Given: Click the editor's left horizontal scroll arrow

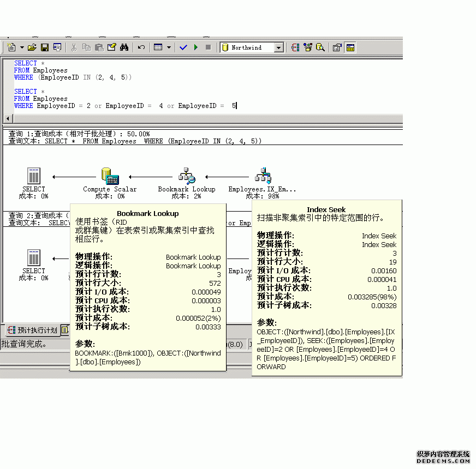Looking at the screenshot, I should point(8,118).
